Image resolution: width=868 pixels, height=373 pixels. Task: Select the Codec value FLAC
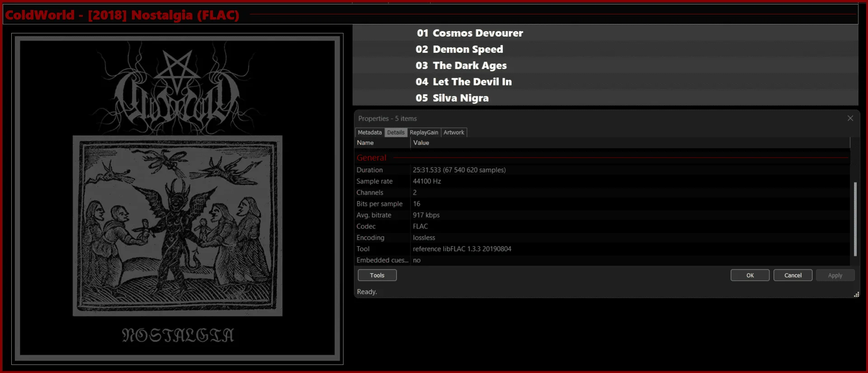420,226
